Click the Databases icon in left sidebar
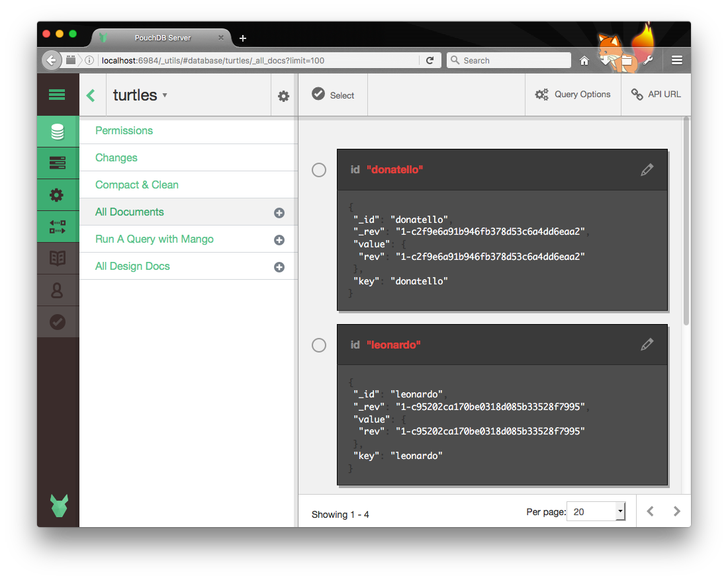The image size is (728, 580). (58, 132)
